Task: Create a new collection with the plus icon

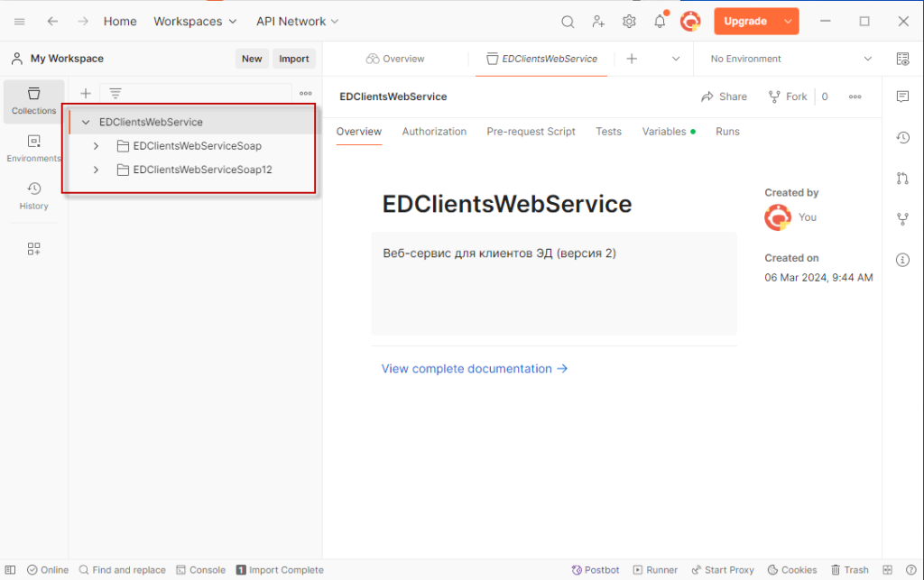Action: point(86,93)
